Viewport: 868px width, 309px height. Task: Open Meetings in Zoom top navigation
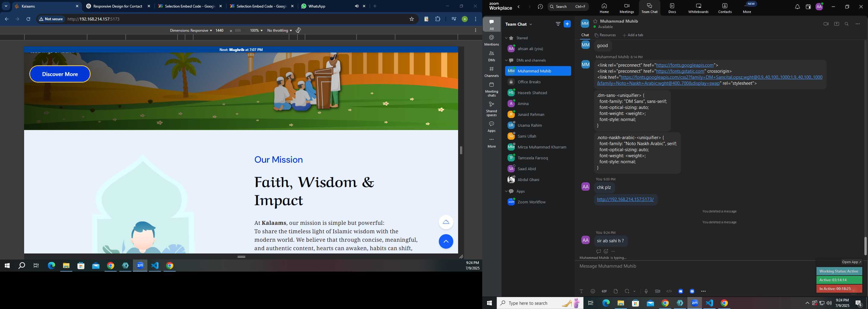pos(627,8)
